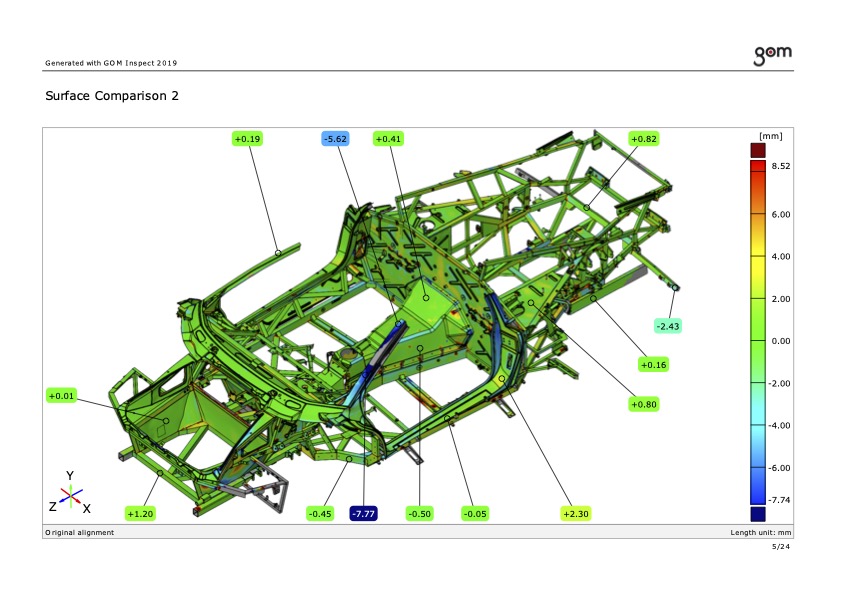Click the +0.80 deviation label
Image resolution: width=842 pixels, height=595 pixels.
(x=643, y=404)
